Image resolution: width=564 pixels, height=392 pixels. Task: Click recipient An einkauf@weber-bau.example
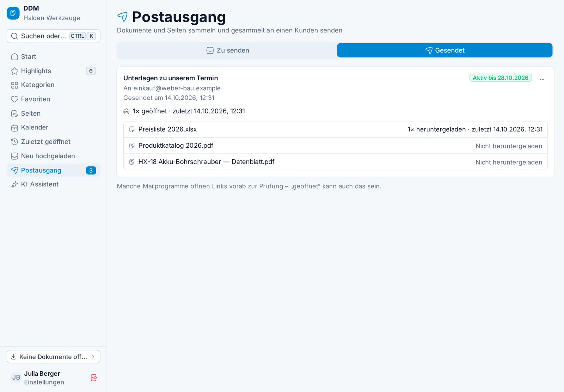tap(172, 88)
